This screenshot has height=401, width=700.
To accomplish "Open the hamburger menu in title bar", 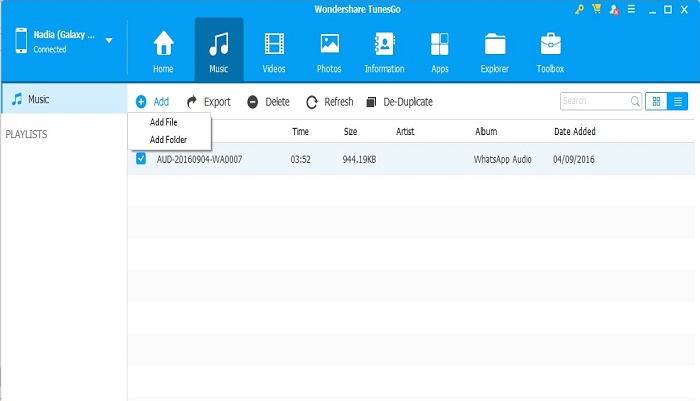I will point(631,9).
